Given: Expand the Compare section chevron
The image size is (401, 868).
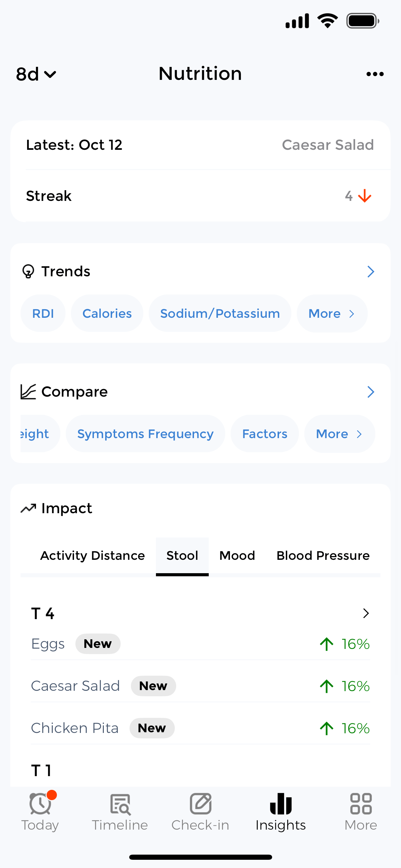Looking at the screenshot, I should tap(370, 392).
